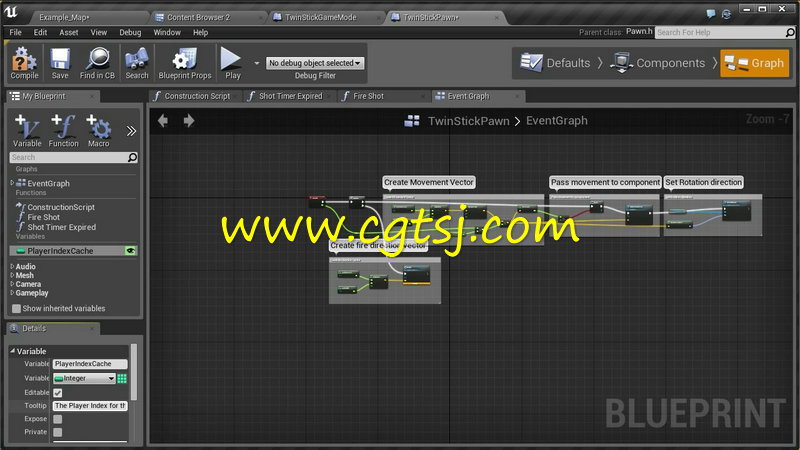Switch to Defaults mode

click(x=555, y=63)
